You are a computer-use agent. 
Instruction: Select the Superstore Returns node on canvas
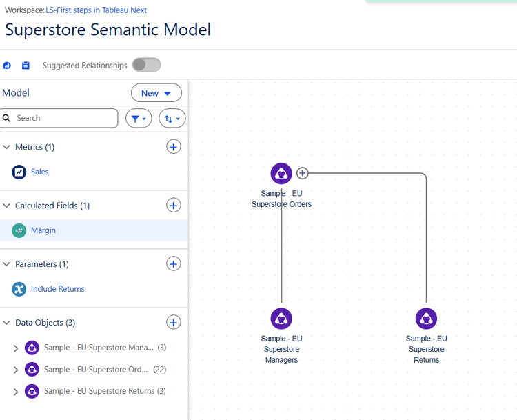pyautogui.click(x=426, y=319)
